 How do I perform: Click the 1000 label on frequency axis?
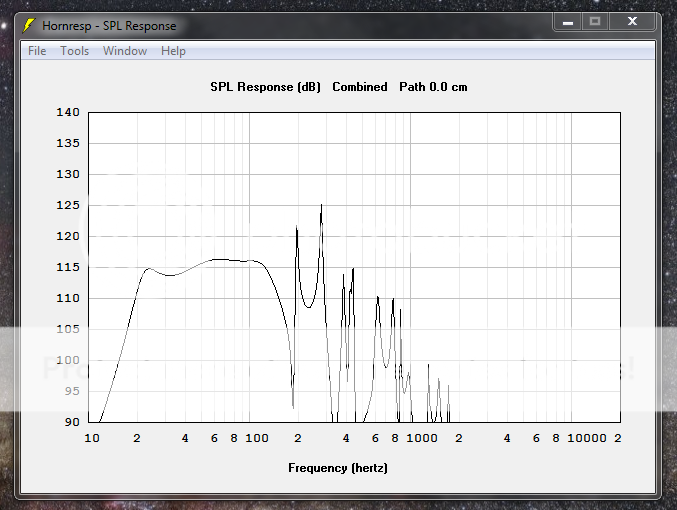(422, 438)
